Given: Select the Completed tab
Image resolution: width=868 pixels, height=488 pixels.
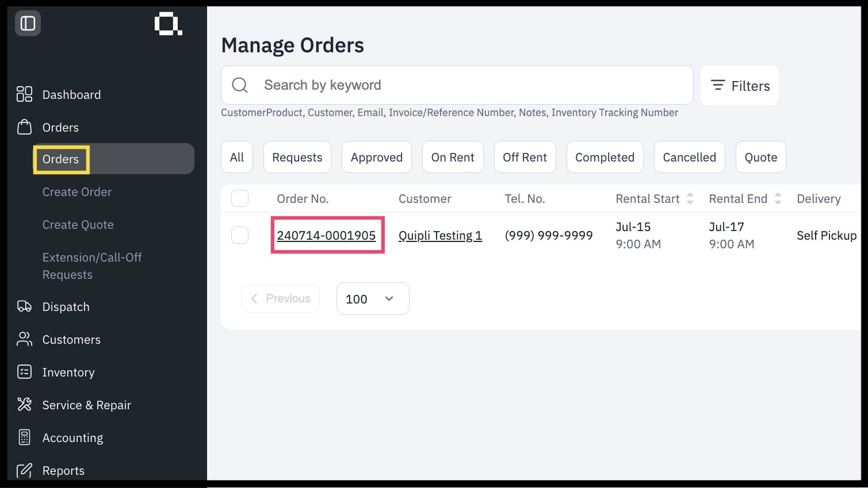Looking at the screenshot, I should click(605, 157).
